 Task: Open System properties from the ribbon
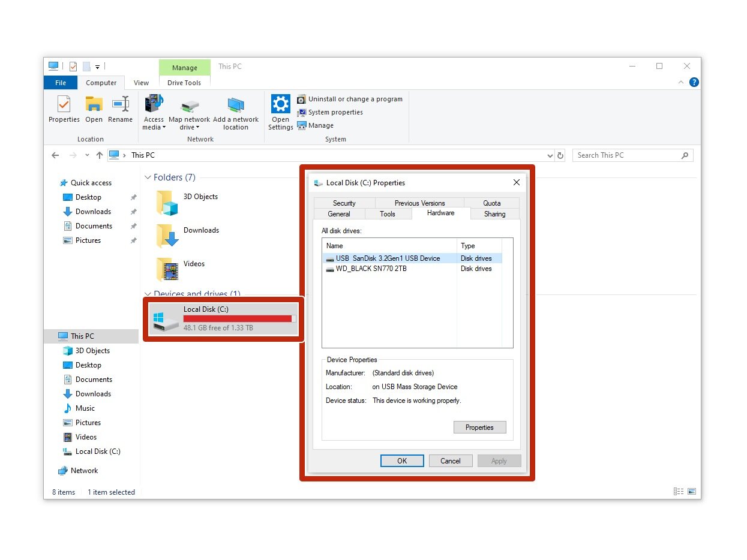coord(335,112)
